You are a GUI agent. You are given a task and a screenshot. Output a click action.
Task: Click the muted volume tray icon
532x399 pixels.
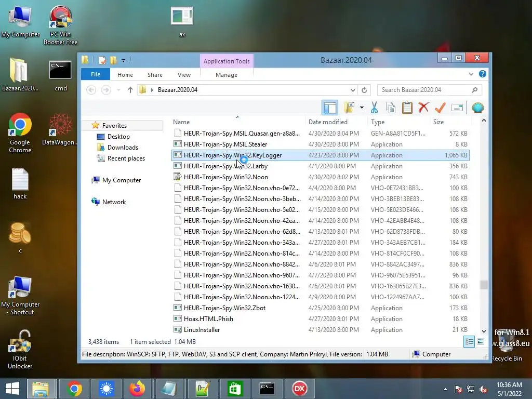483,389
